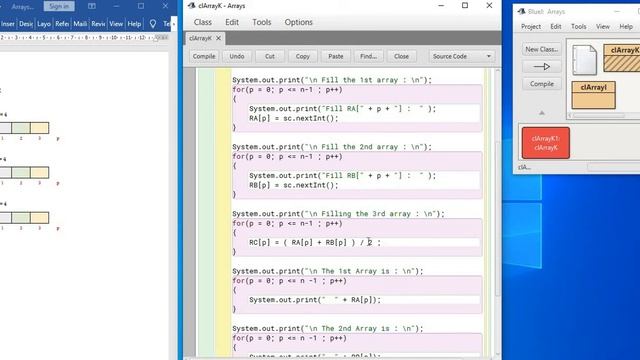Click the line RB[p] = sc.nextInt();
The height and width of the screenshot is (360, 640).
click(294, 185)
